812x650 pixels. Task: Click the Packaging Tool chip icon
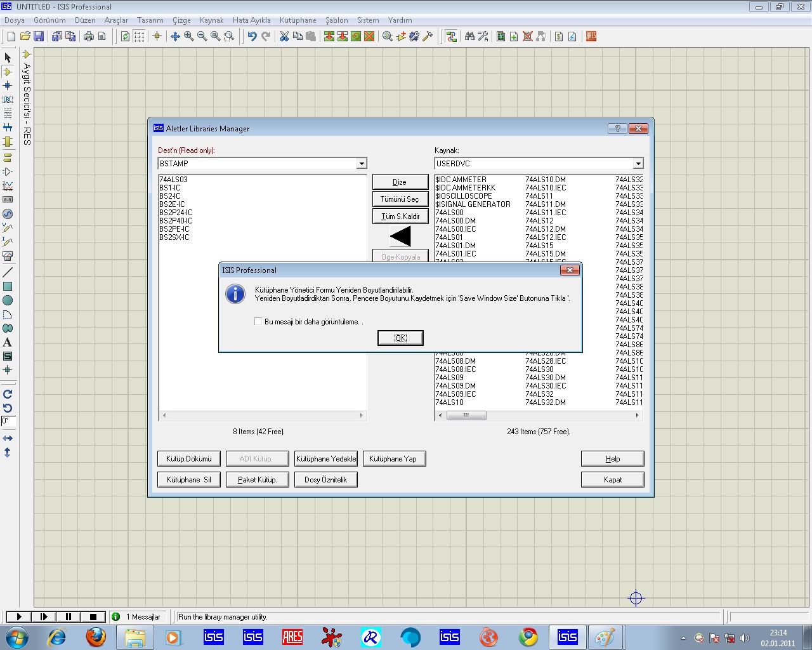(414, 36)
